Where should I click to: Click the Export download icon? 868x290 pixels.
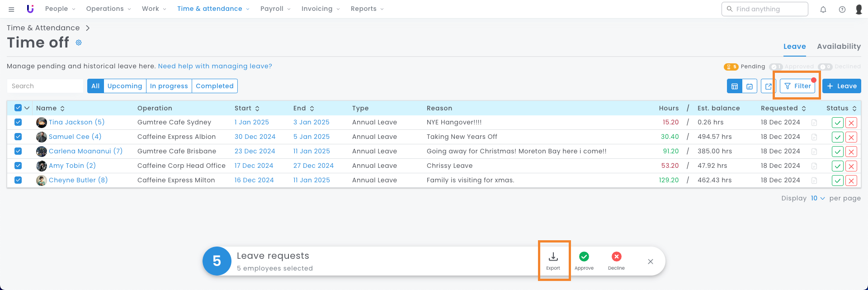tap(553, 257)
